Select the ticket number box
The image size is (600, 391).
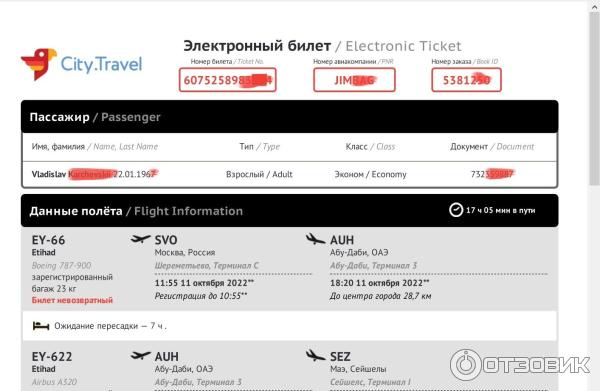[x=227, y=80]
